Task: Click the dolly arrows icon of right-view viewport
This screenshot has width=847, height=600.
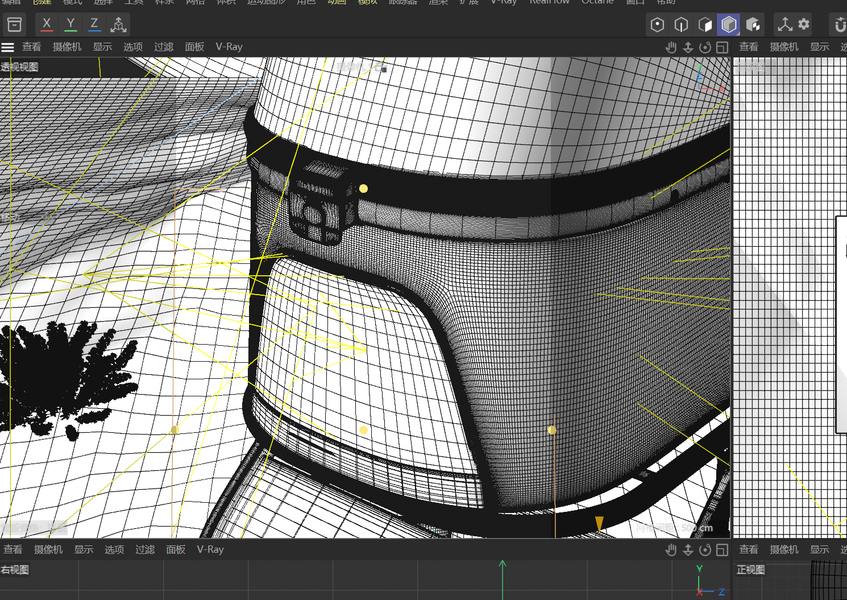Action: tap(688, 550)
